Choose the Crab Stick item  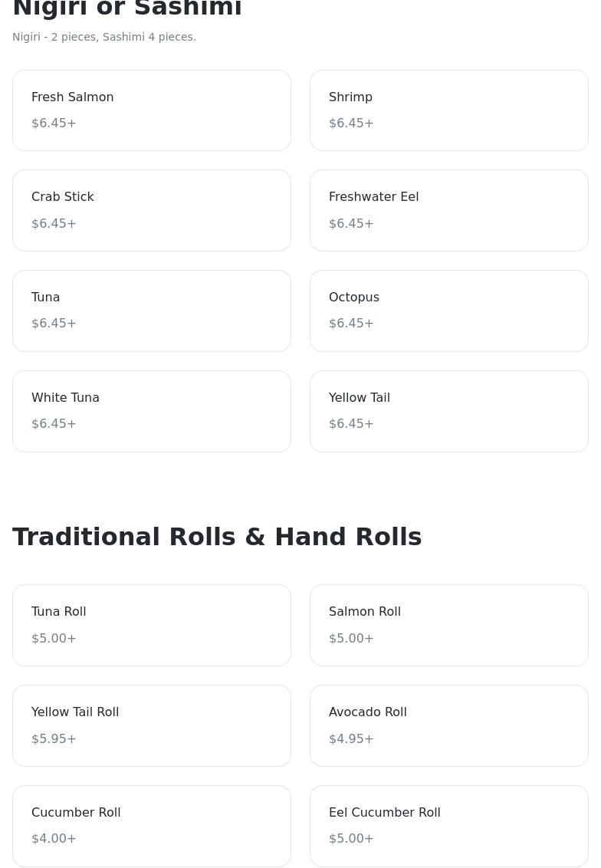(x=152, y=210)
